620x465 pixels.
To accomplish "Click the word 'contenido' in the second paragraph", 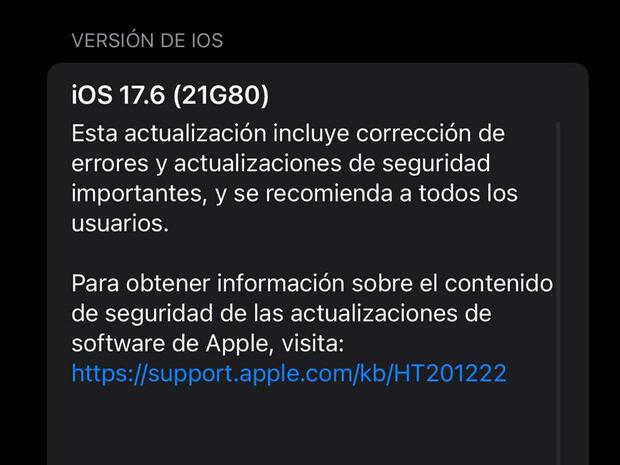I will pos(499,284).
